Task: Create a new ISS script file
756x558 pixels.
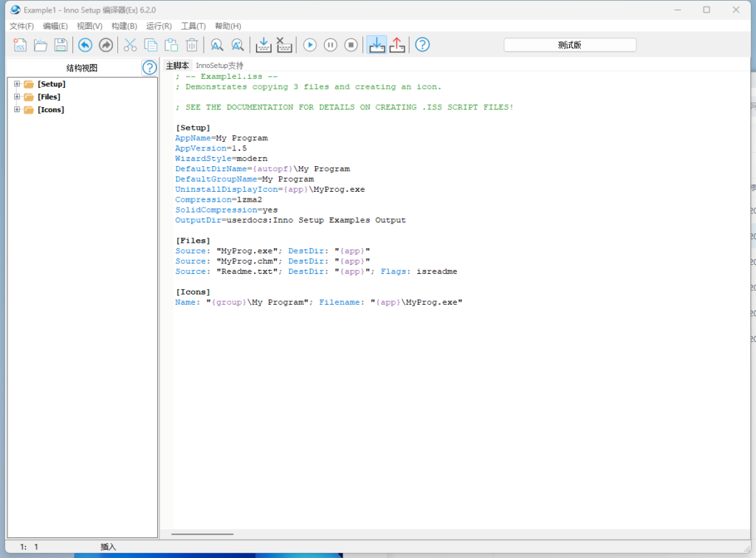Action: pos(20,45)
